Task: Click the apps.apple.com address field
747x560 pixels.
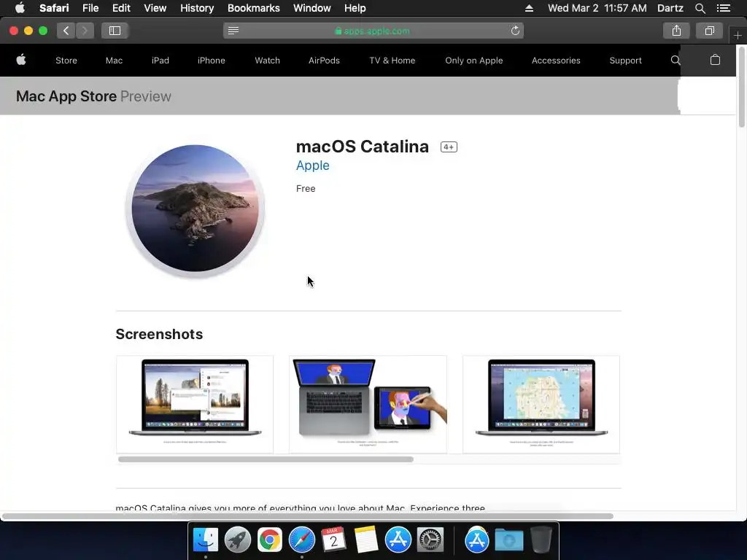Action: coord(373,31)
